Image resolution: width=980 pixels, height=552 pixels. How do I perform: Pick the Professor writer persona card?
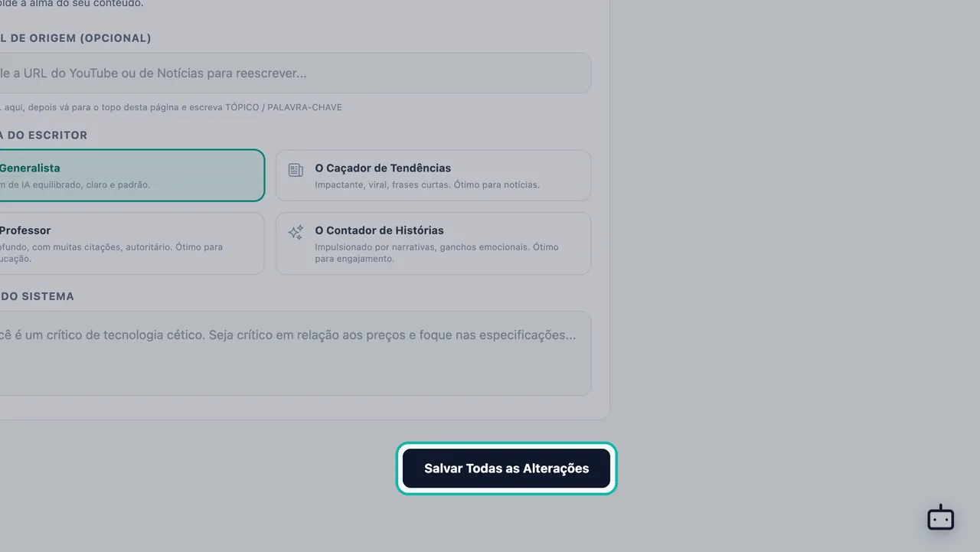[132, 243]
